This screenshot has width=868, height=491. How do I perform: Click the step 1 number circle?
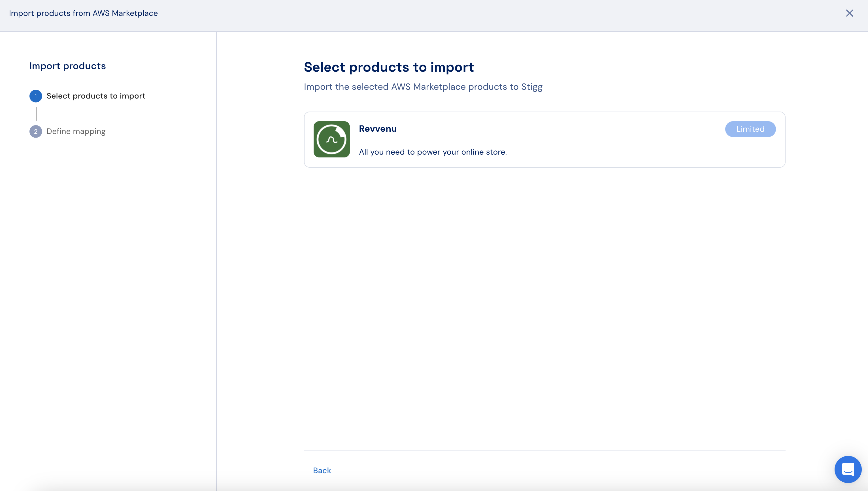point(36,96)
